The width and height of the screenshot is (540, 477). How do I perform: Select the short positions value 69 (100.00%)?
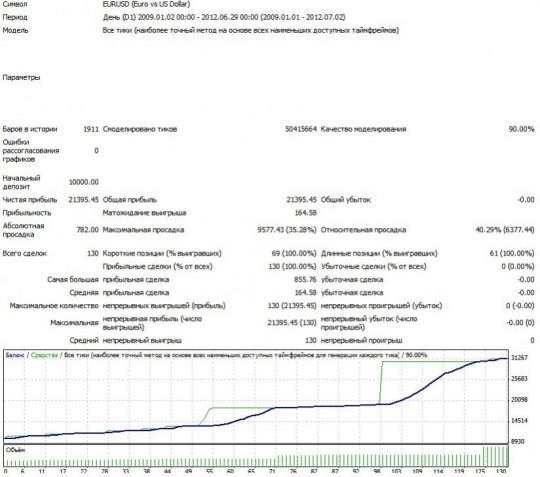294,253
